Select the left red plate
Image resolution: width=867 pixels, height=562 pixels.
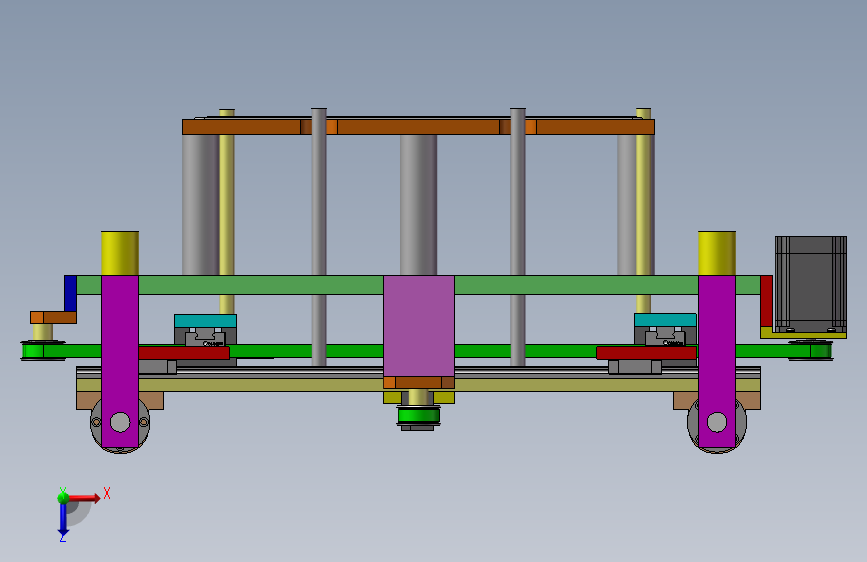coord(184,353)
